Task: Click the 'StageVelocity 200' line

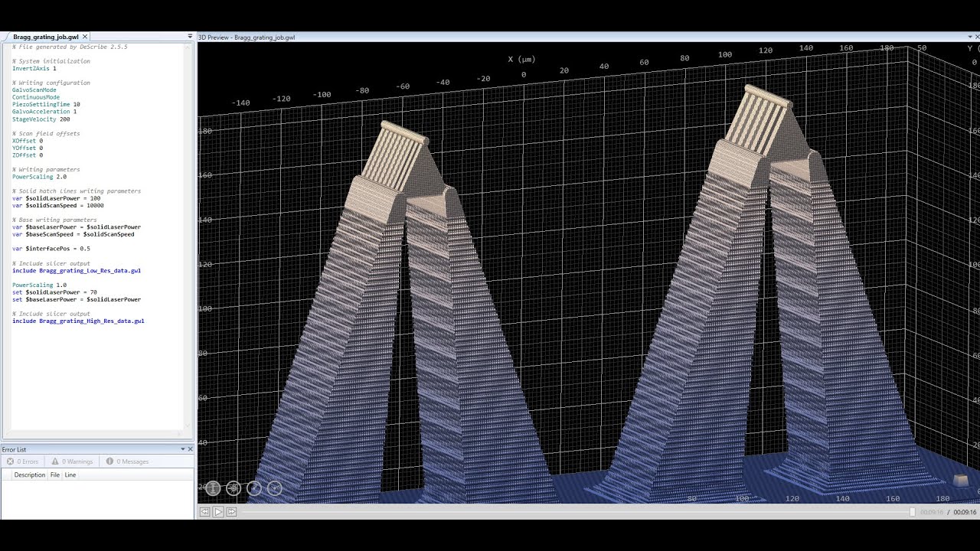Action: point(41,119)
